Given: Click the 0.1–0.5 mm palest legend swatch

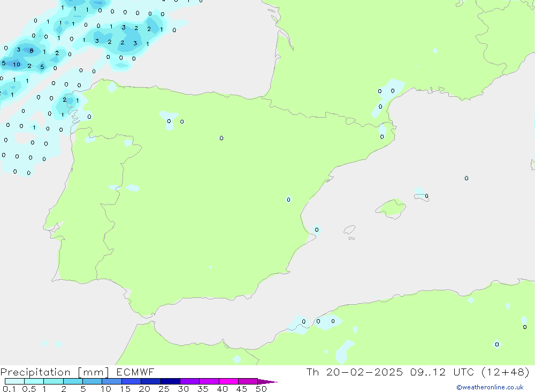Looking at the screenshot, I should click(x=14, y=381).
